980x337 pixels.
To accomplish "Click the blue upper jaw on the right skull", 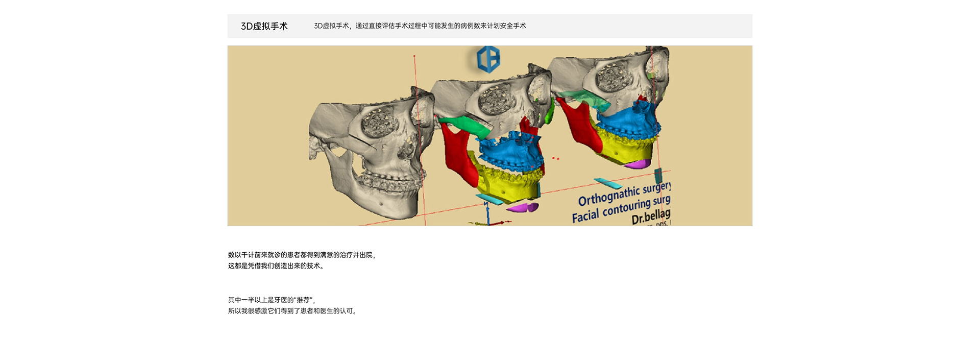I will point(629,121).
